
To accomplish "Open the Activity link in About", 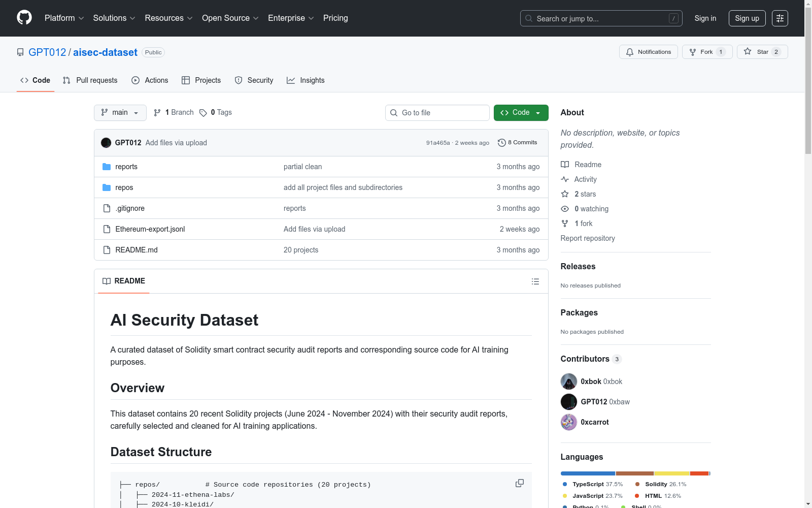I will coord(579,179).
